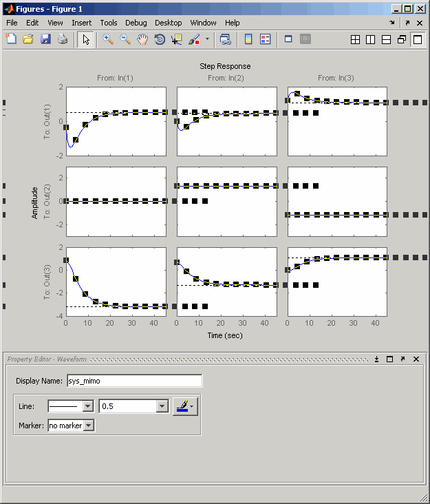
Task: Minimize the Property Editor panel
Action: click(376, 359)
